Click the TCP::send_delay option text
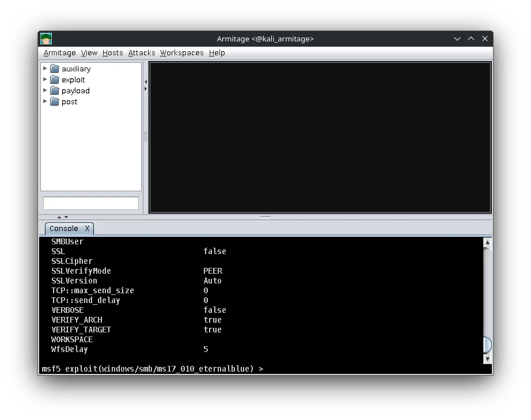The width and height of the screenshot is (531, 420). pos(86,300)
